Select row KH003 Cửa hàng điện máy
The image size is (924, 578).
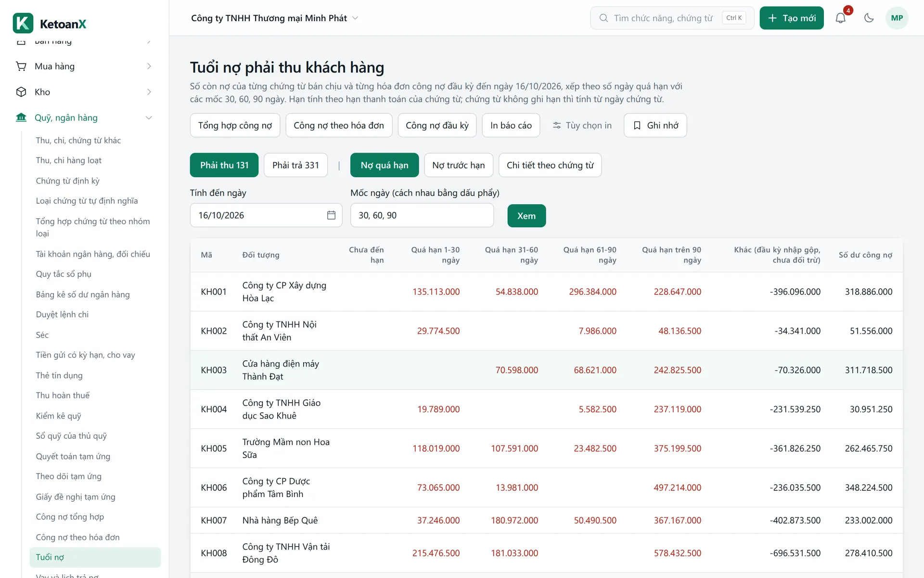pos(546,370)
